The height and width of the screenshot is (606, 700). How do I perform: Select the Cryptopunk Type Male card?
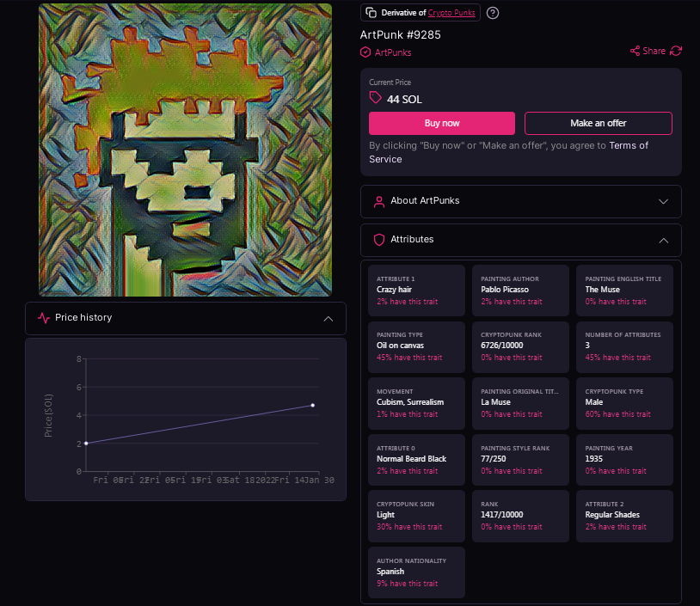click(x=624, y=403)
